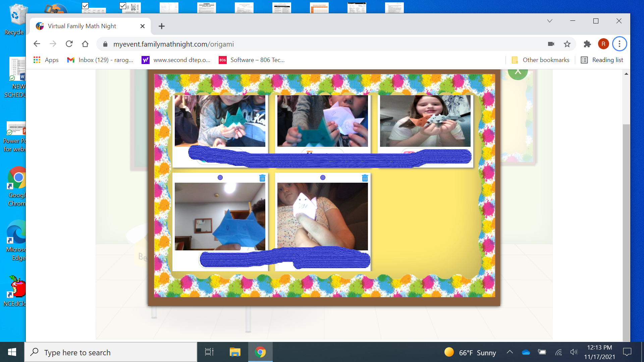
Task: Delete the blue origami cat photo with its trash icon
Action: pyautogui.click(x=262, y=178)
